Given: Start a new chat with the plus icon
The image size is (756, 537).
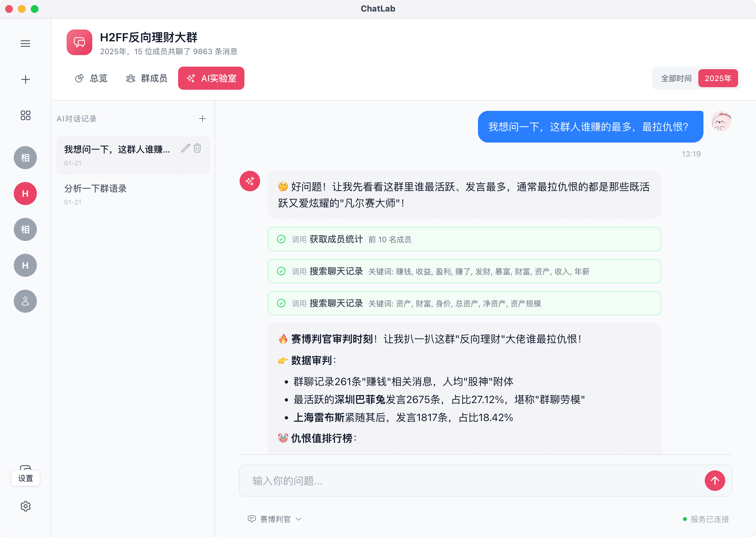Looking at the screenshot, I should pos(25,79).
